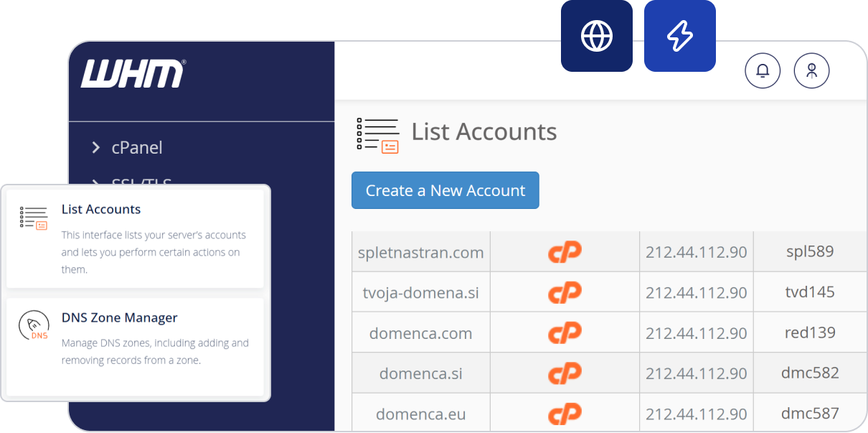868x433 pixels.
Task: Click the WHM logo
Action: [133, 73]
